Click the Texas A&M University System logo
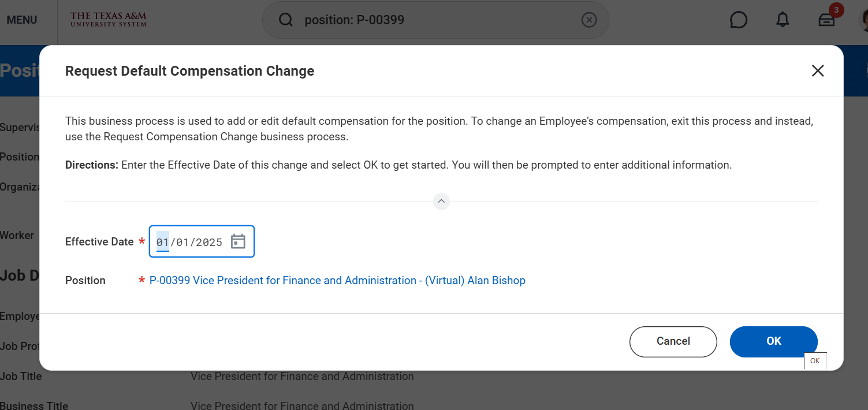 109,20
